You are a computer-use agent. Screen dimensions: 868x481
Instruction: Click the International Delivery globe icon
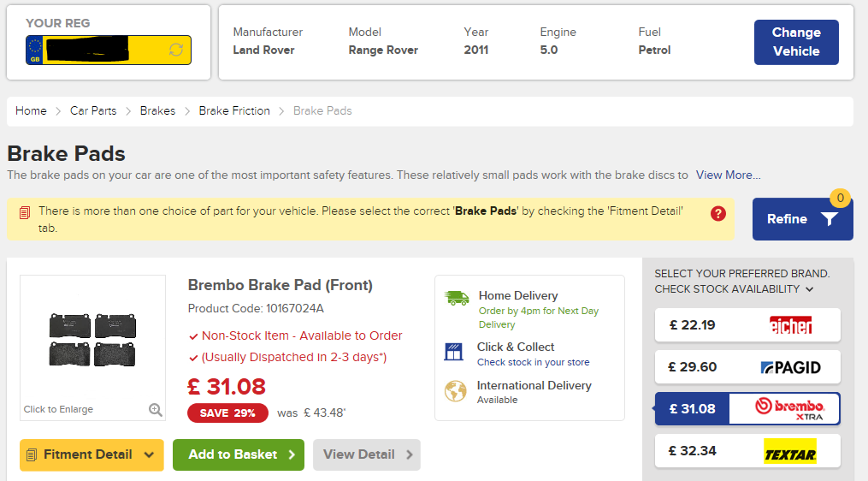456,391
